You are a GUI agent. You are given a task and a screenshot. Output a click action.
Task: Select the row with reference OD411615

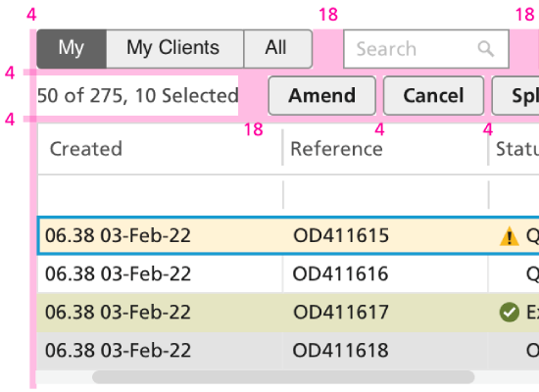tap(288, 236)
